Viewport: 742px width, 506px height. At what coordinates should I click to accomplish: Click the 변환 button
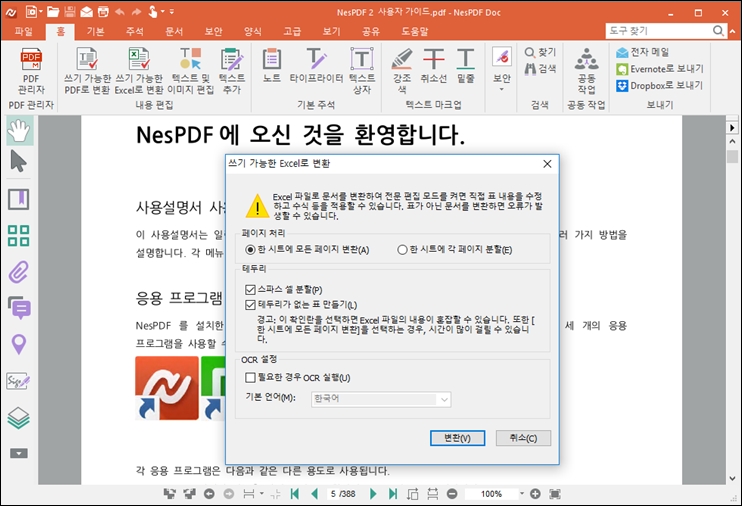tap(457, 438)
